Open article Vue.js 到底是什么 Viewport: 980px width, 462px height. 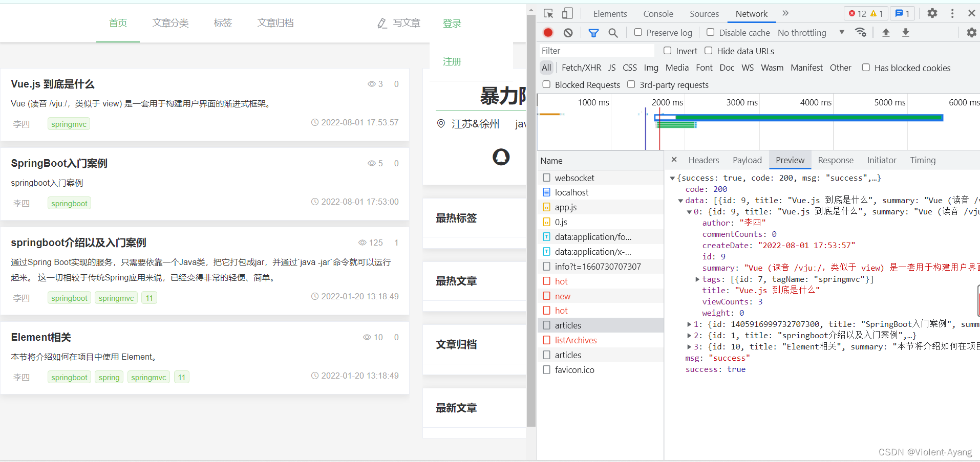pyautogui.click(x=52, y=83)
